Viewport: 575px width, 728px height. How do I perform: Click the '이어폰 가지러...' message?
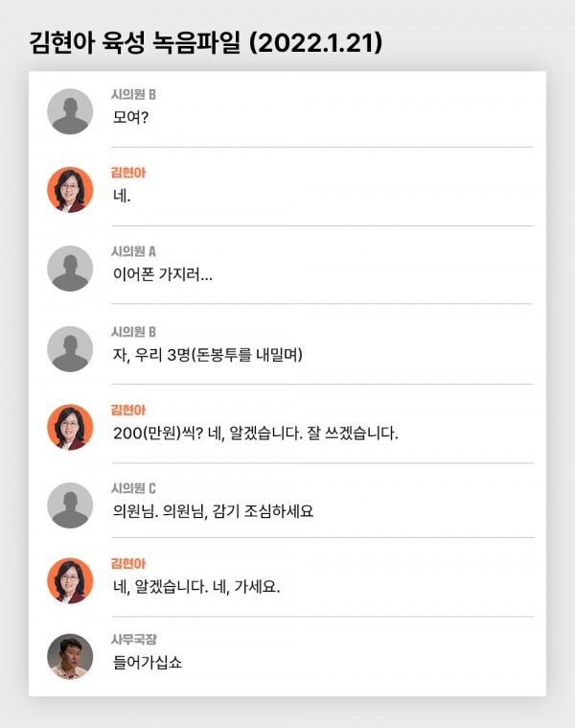tap(162, 275)
